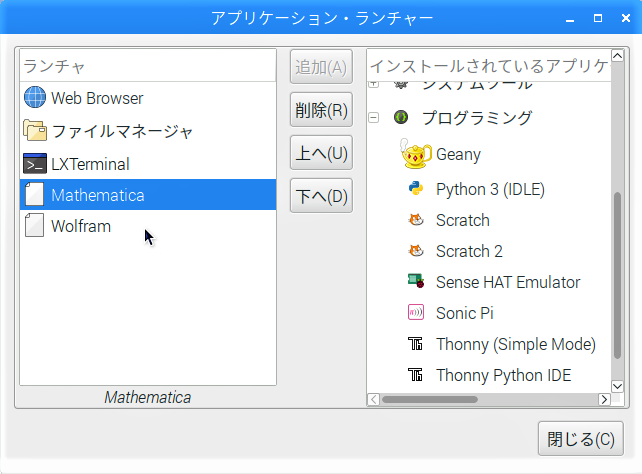This screenshot has height=474, width=642.
Task: Collapse the プログラミング category
Action: coord(373,117)
